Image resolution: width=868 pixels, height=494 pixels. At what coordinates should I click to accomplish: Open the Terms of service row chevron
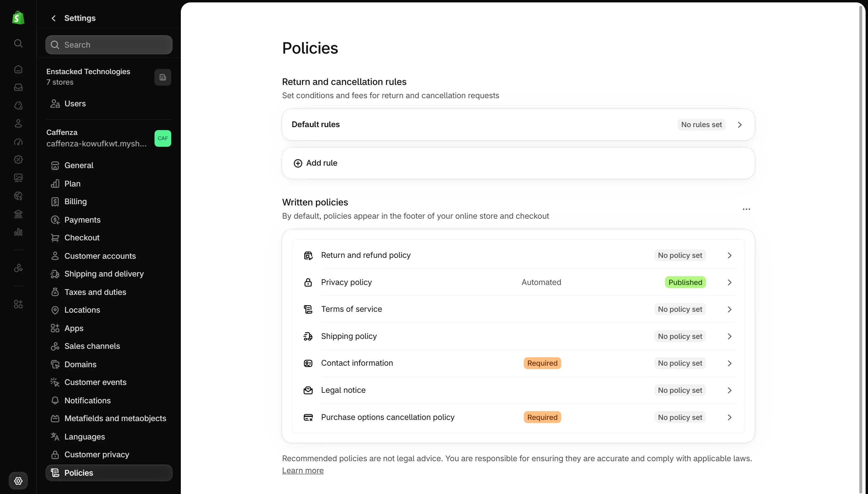coord(729,309)
